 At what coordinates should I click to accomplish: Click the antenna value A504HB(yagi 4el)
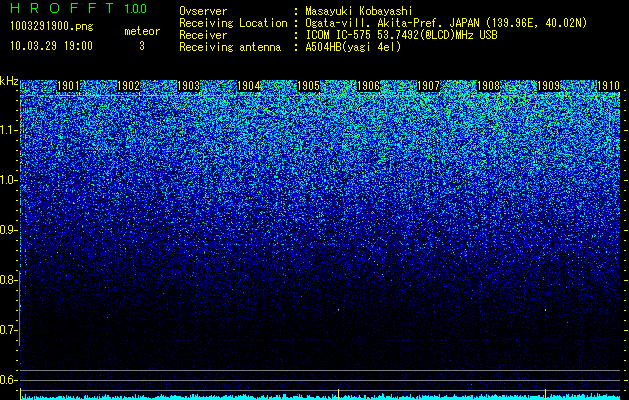click(353, 47)
